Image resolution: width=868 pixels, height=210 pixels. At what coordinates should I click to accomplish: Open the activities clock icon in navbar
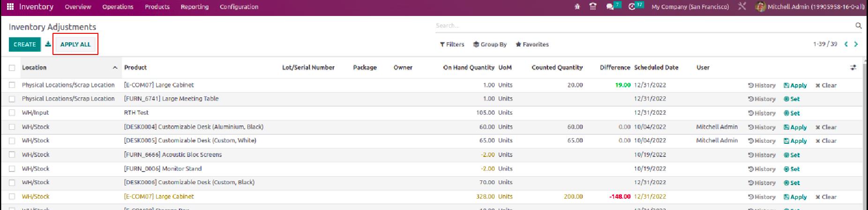click(632, 7)
